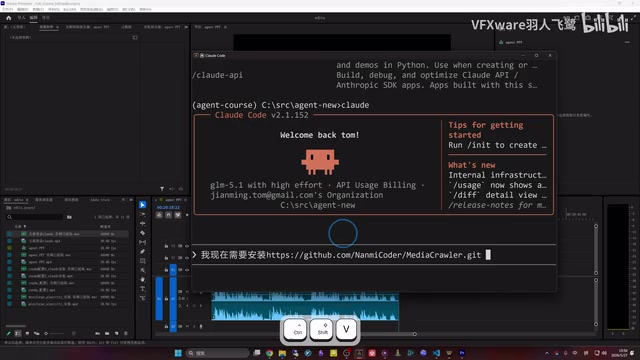
Task: Open the Windows Start menu
Action: pyautogui.click(x=178, y=353)
